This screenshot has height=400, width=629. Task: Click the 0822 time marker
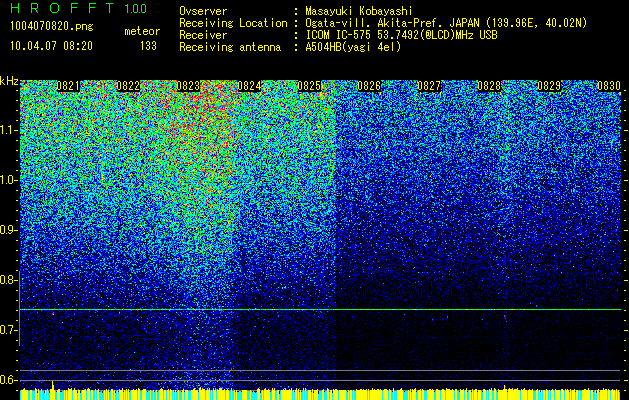[128, 86]
